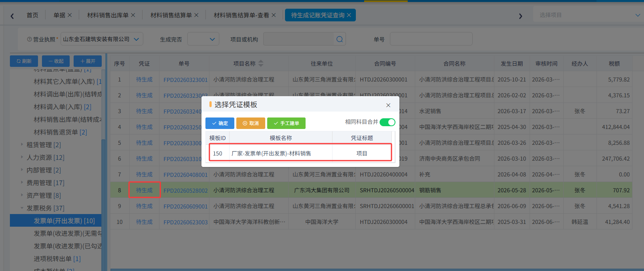Click the sort icon beside 项目名称 header

(260, 63)
